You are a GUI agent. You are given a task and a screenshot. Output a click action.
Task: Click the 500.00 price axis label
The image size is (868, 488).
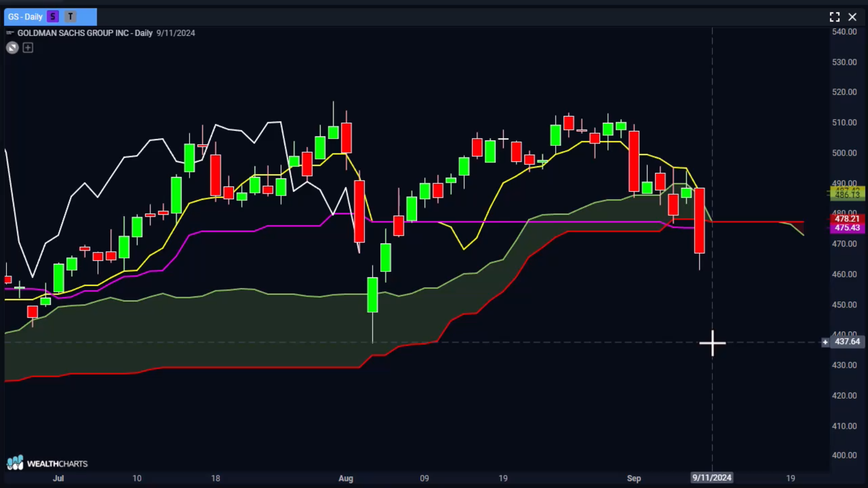(844, 153)
